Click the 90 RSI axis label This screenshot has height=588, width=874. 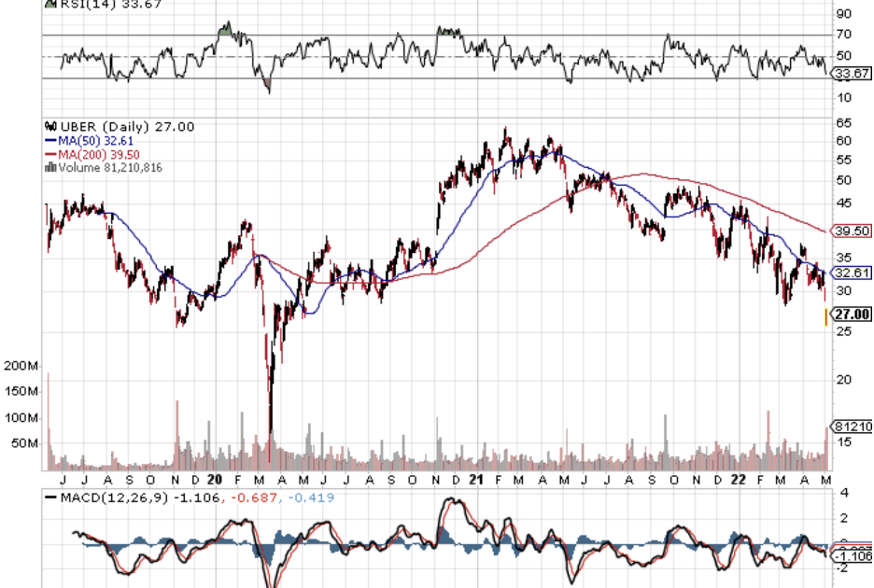pyautogui.click(x=844, y=15)
